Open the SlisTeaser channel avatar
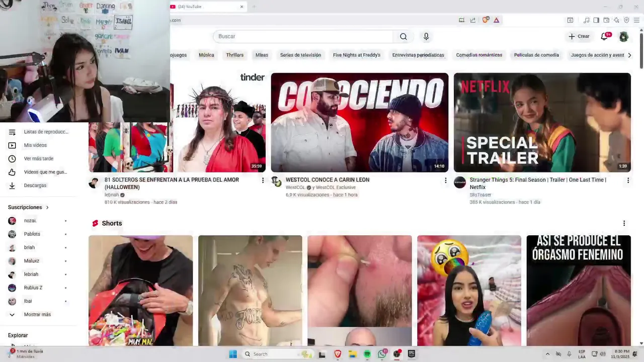This screenshot has height=362, width=644. tap(460, 182)
